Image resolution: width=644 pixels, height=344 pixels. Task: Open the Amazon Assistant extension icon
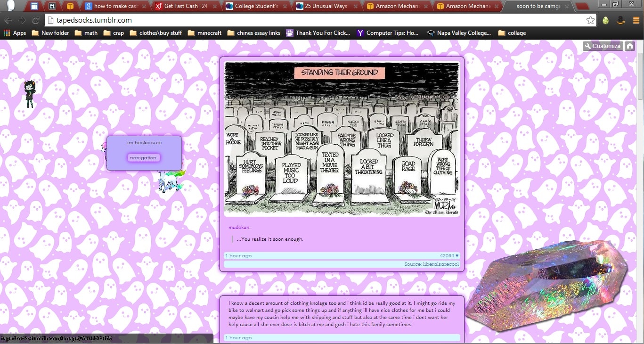(x=621, y=21)
